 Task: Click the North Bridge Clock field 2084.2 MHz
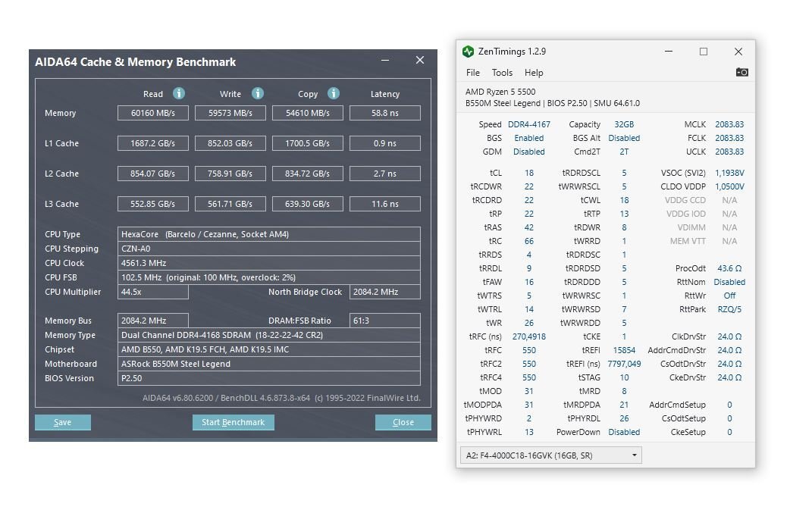[x=385, y=292]
